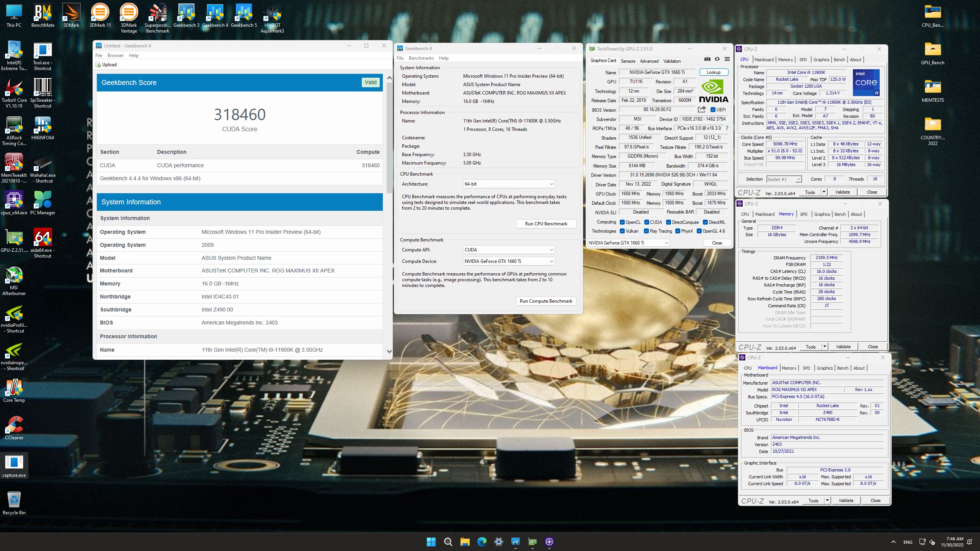Open the 3DMark desktop icon

71,16
